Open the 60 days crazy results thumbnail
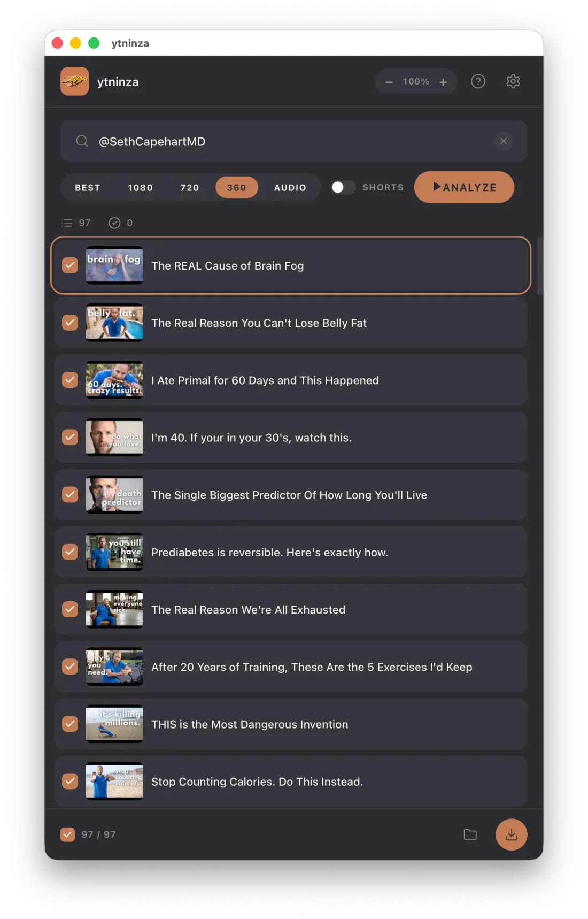Screen dimensions: 588x919 114,380
